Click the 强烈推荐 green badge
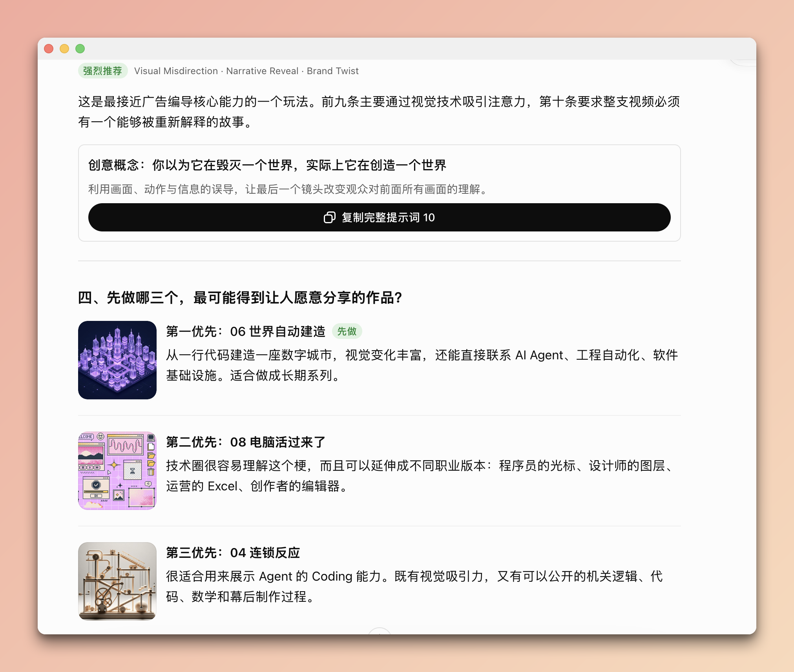 (x=103, y=71)
